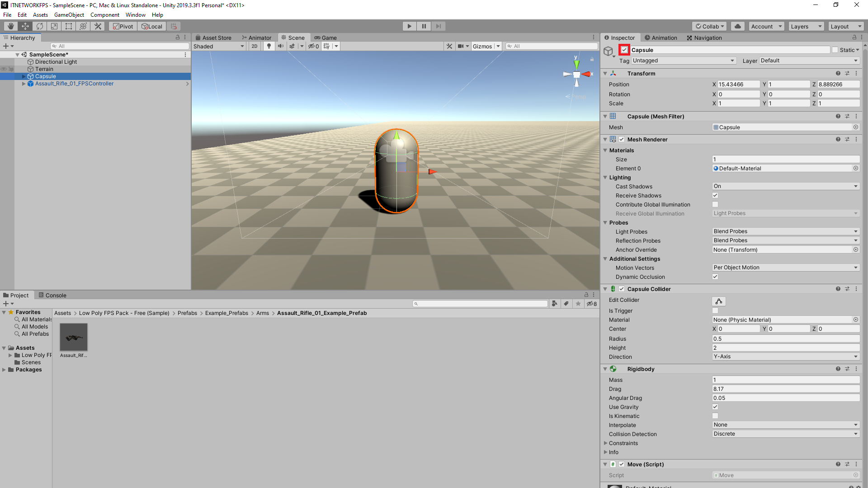Screen dimensions: 868x488
Task: Uncheck Use Gravity on the Rigidbody
Action: tap(715, 407)
